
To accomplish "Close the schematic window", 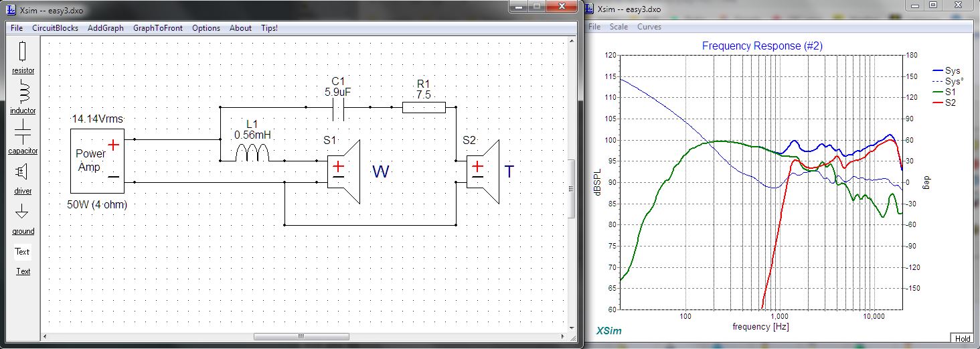I will [x=561, y=5].
